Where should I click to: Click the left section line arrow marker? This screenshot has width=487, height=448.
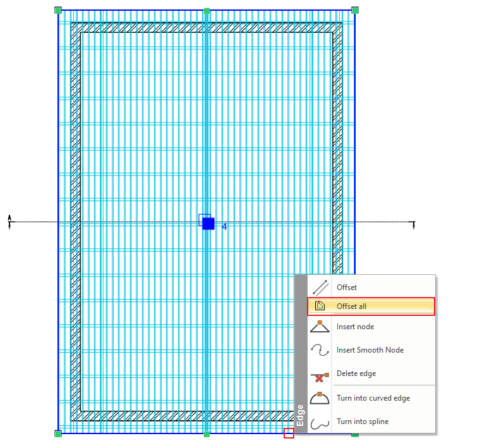tap(10, 221)
